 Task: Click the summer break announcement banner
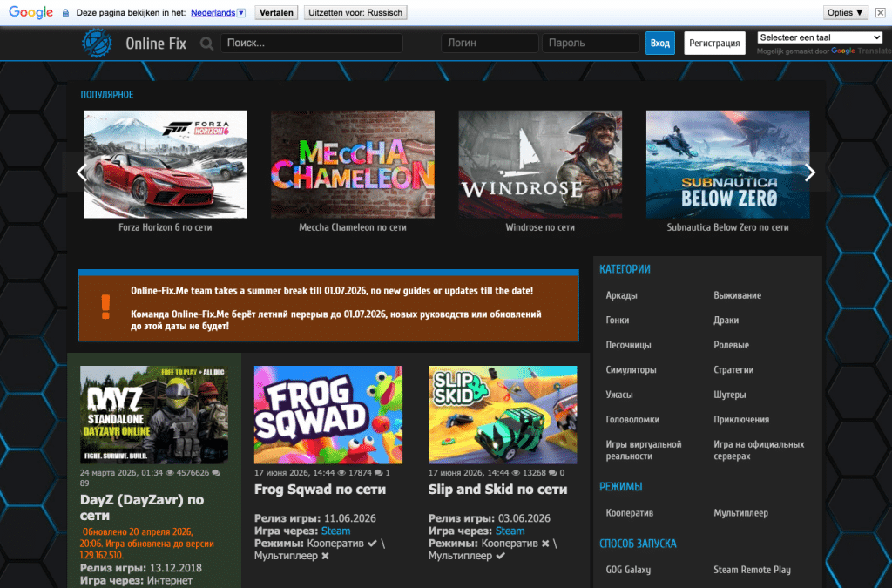tap(328, 306)
